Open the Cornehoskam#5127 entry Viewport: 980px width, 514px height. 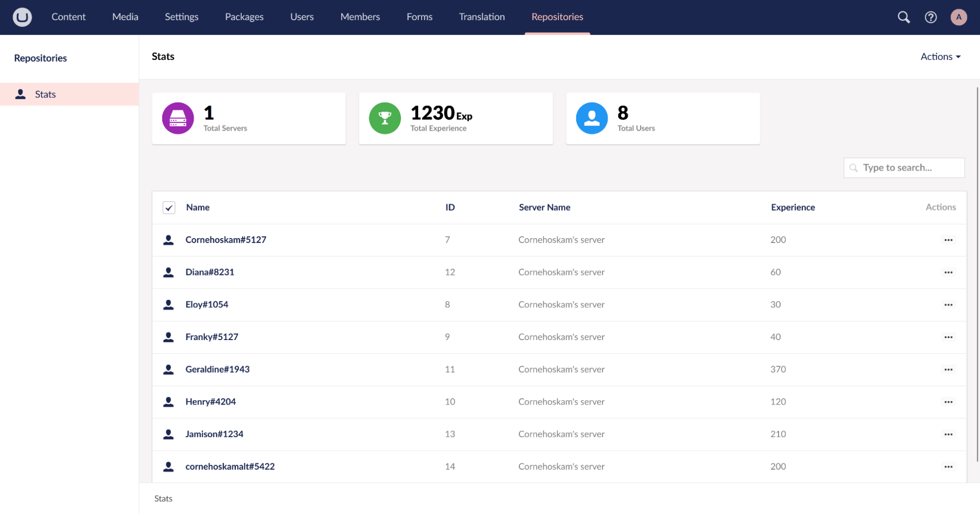pos(226,240)
